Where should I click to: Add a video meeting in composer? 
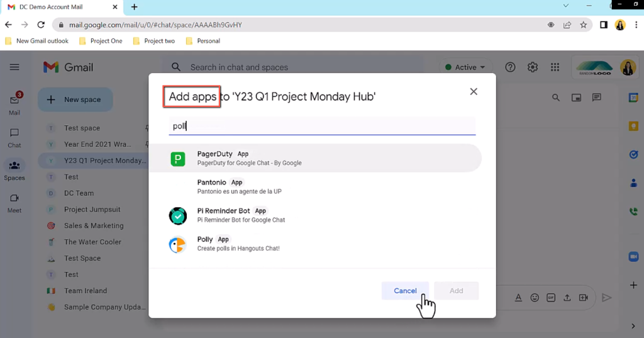click(x=584, y=298)
